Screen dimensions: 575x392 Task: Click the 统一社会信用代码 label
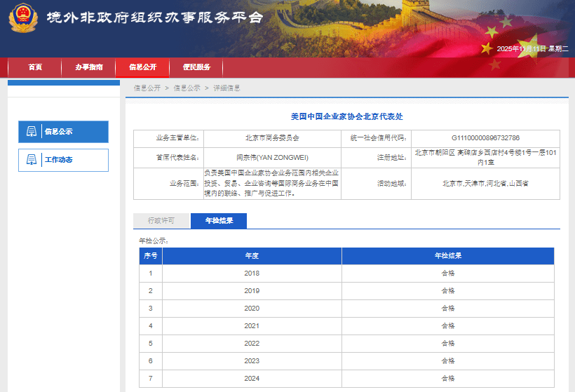[379, 138]
